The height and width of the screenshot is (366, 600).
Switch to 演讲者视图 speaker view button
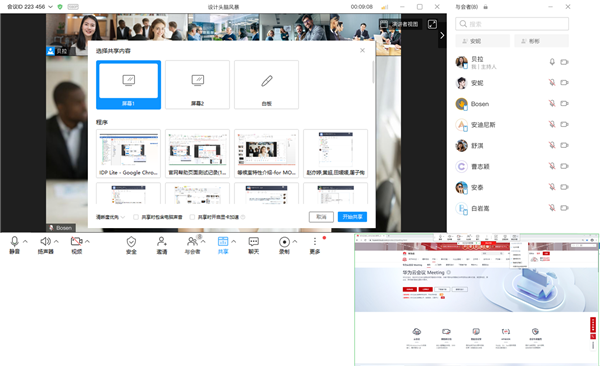click(401, 24)
